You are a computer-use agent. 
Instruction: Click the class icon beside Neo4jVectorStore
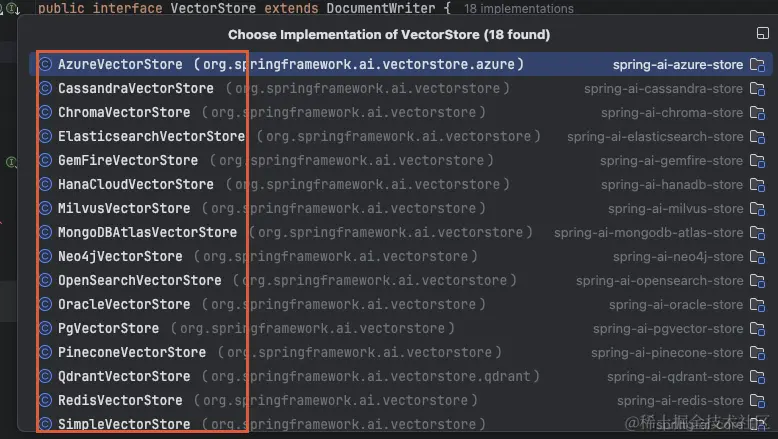click(46, 256)
